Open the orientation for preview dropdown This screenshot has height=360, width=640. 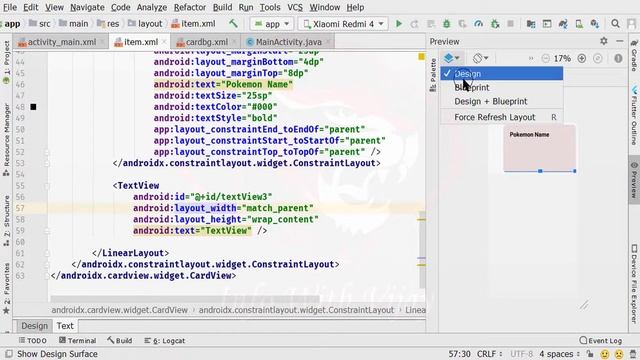(480, 58)
